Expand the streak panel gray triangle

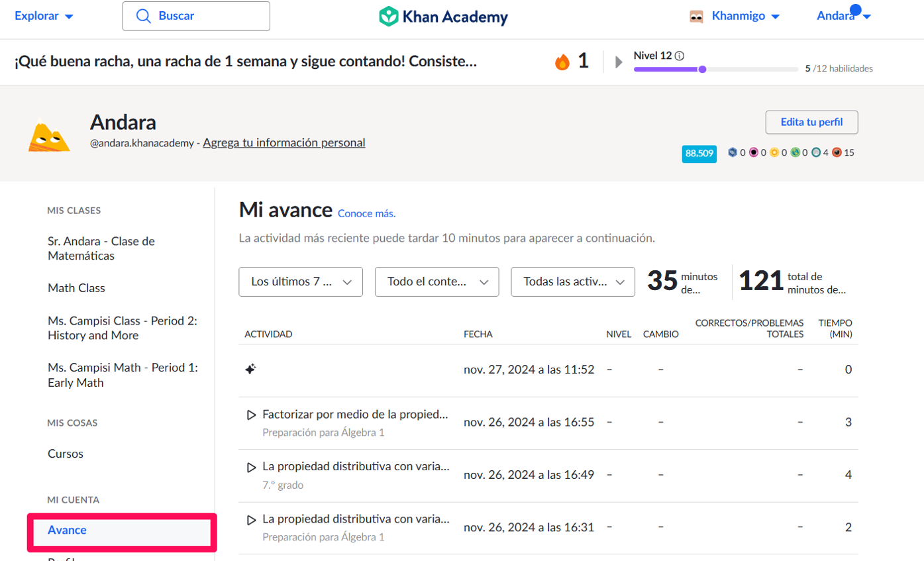(619, 62)
